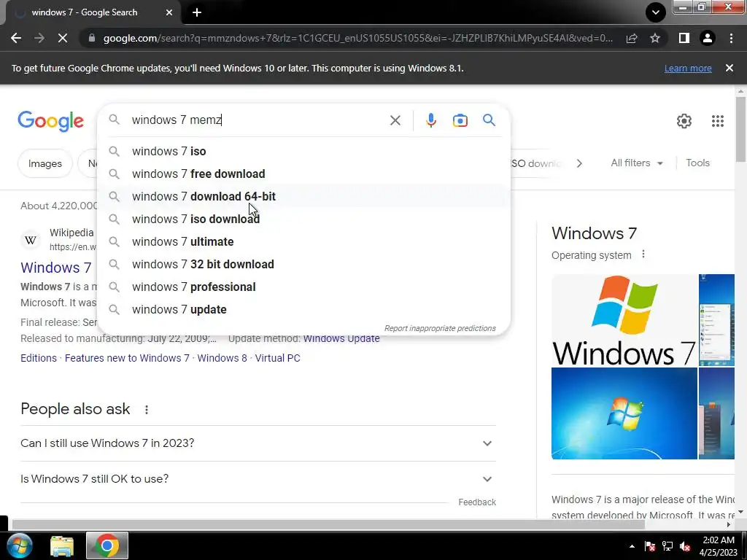Click the Feedback link under People also ask

click(477, 502)
